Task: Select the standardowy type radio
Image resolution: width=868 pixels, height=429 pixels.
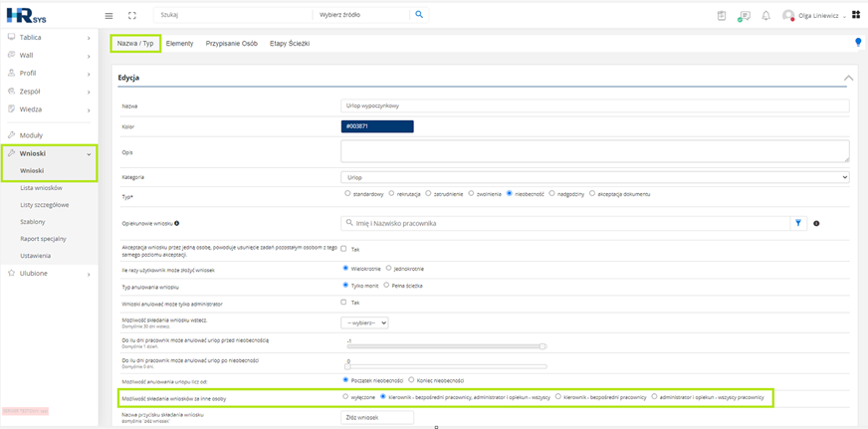Action: (x=347, y=194)
